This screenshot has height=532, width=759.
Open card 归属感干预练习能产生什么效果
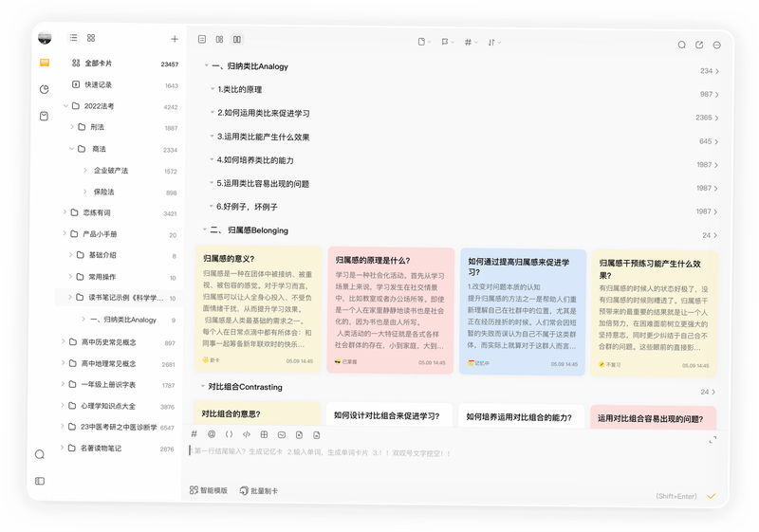654,313
